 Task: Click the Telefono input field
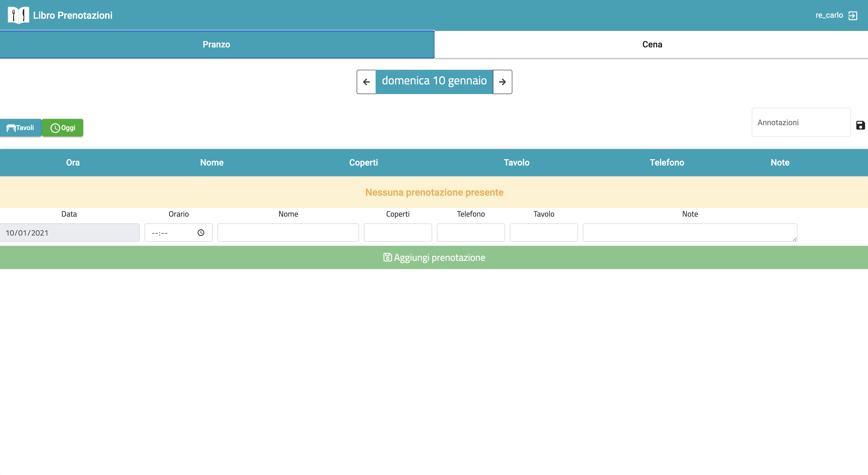pos(471,233)
